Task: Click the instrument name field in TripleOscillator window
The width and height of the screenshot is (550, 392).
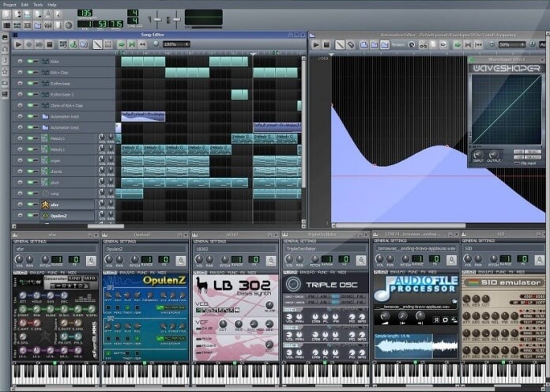Action: 326,248
